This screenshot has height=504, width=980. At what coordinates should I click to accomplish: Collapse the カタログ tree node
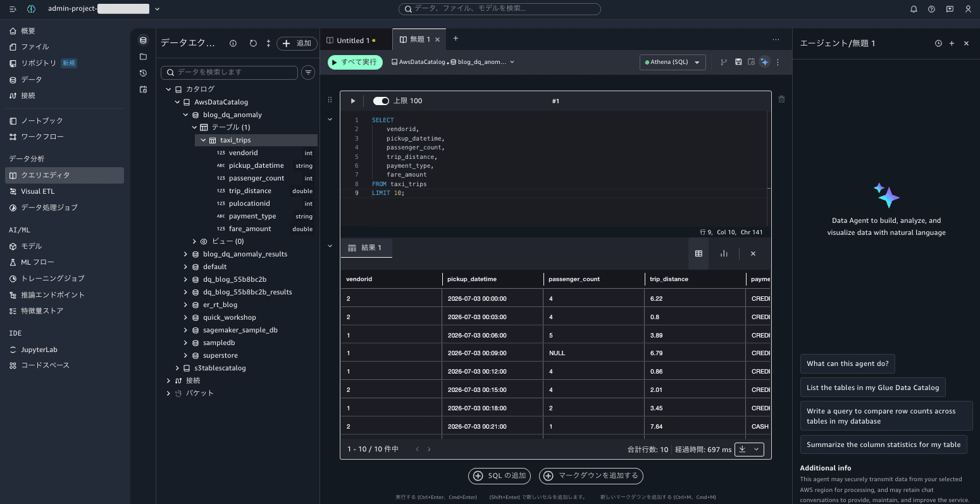click(x=169, y=89)
